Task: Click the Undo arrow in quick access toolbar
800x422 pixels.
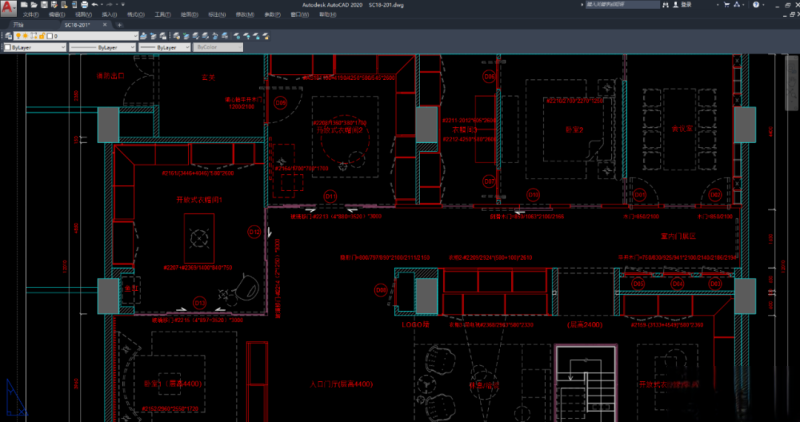Action: tap(93, 5)
